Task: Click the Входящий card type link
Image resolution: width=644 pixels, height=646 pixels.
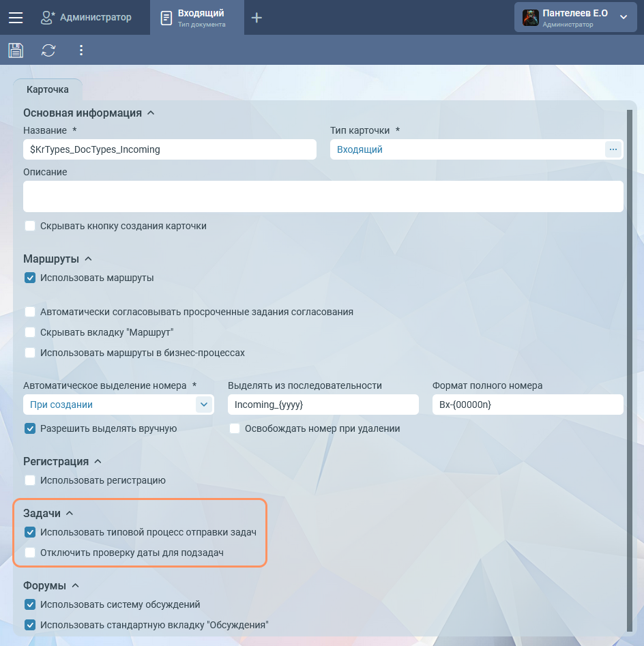Action: [360, 149]
